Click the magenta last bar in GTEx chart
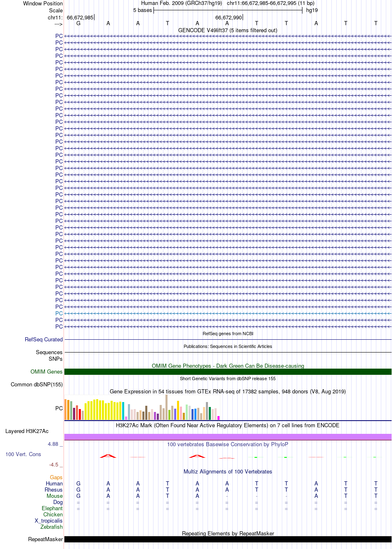The image size is (392, 549). (218, 418)
